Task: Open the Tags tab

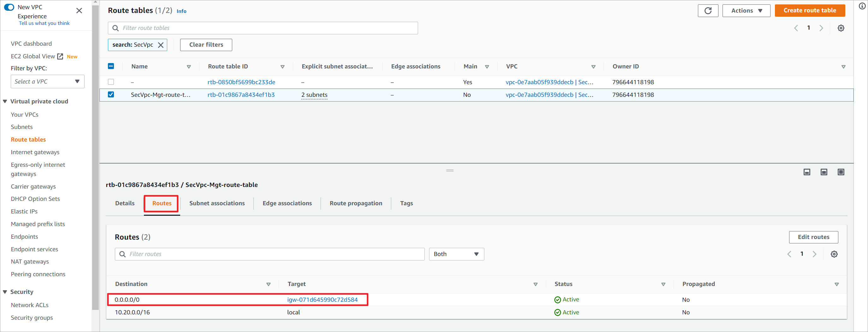Action: pos(406,203)
